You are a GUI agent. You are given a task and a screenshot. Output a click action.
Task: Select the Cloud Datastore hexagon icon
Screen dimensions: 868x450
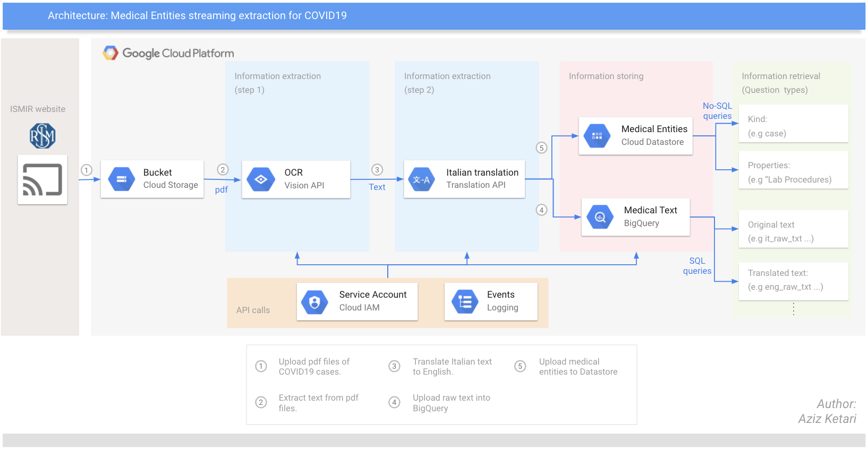click(597, 136)
